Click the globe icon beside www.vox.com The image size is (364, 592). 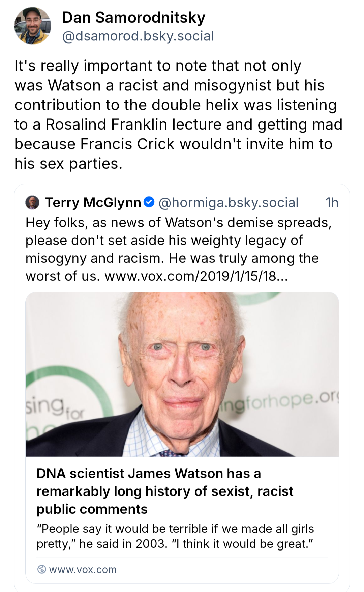(x=41, y=569)
